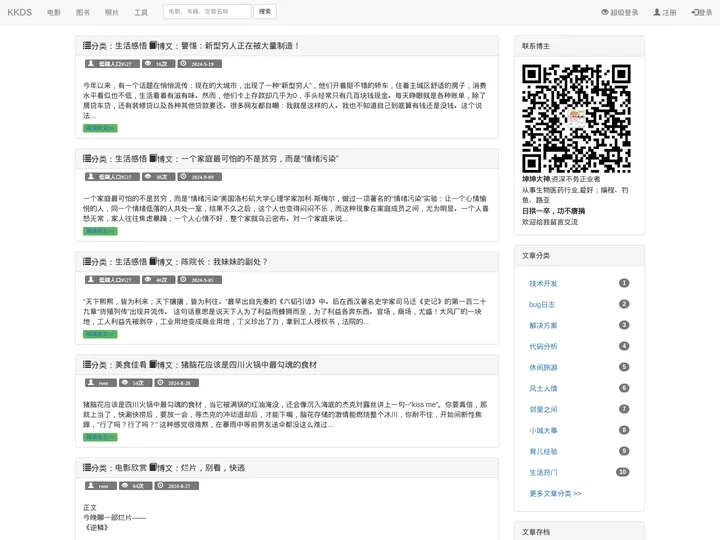Click the green read-more button under 陈院长 post

[100, 334]
